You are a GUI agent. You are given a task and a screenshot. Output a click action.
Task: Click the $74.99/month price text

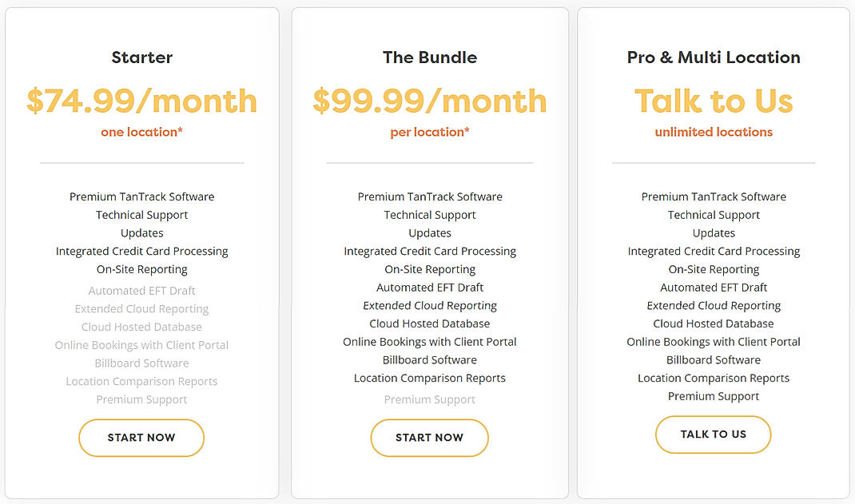[x=141, y=101]
